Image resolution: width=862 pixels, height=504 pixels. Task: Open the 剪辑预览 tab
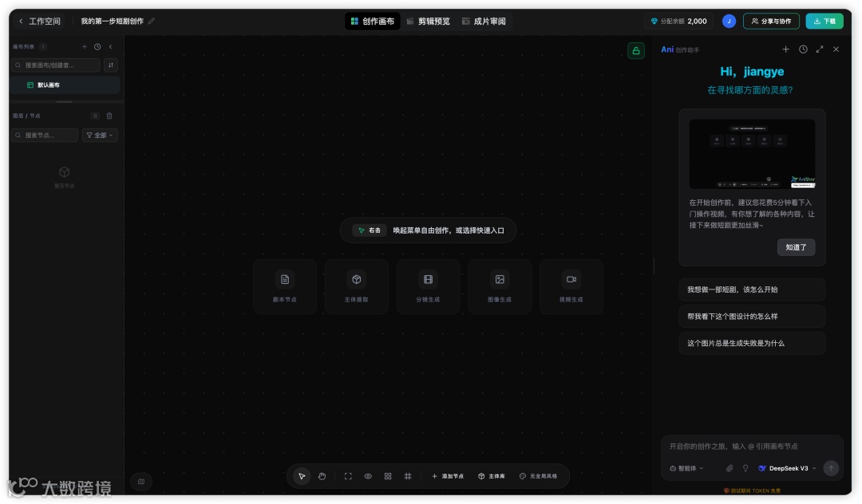pyautogui.click(x=429, y=21)
